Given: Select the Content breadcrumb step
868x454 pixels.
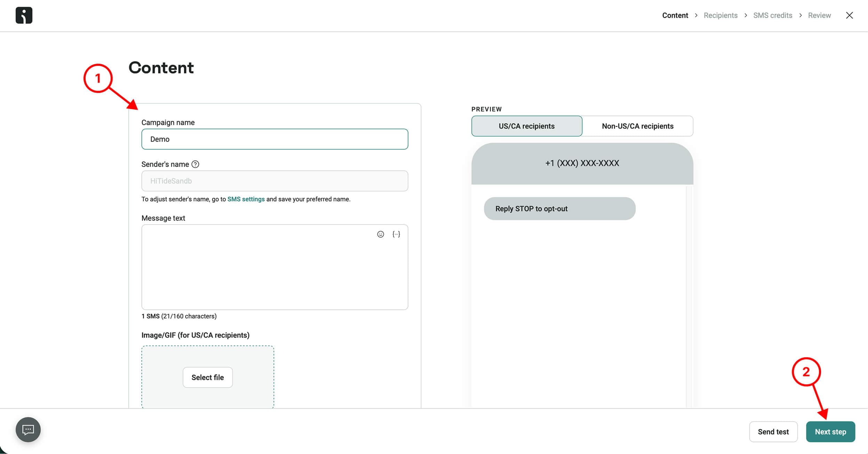Looking at the screenshot, I should pos(675,15).
